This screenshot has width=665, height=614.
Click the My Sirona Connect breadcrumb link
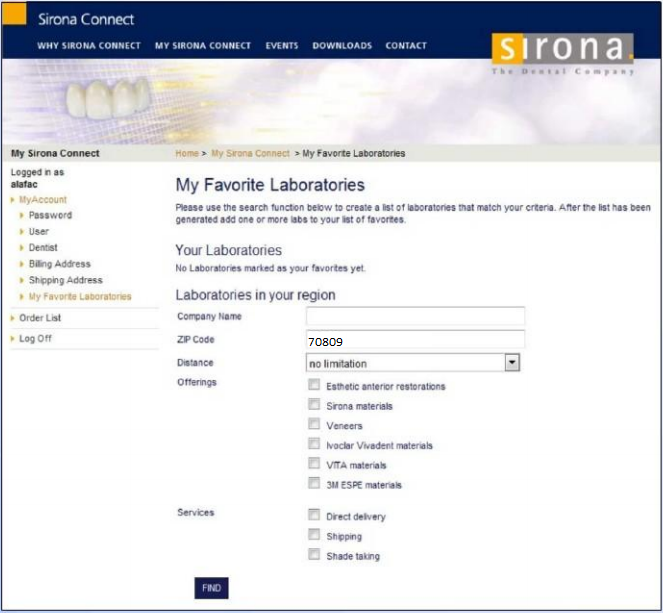[x=250, y=154]
